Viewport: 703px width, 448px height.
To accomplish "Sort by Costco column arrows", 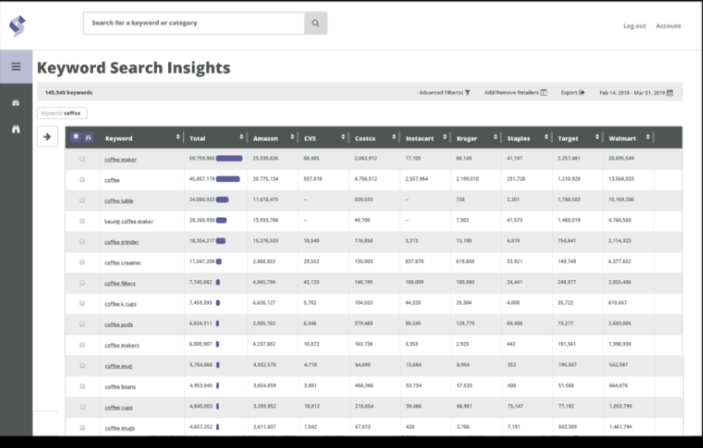I will [394, 137].
